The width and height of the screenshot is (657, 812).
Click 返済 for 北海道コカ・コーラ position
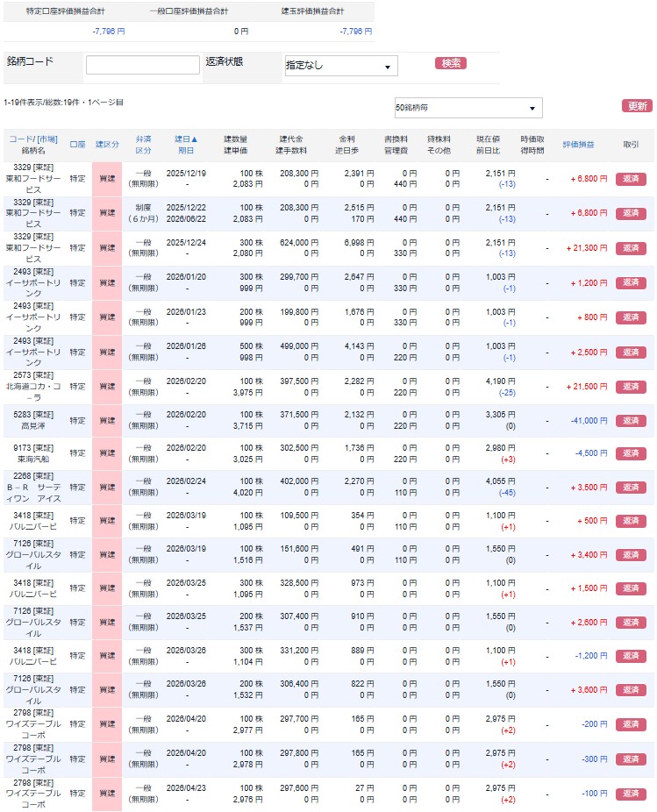(x=630, y=387)
